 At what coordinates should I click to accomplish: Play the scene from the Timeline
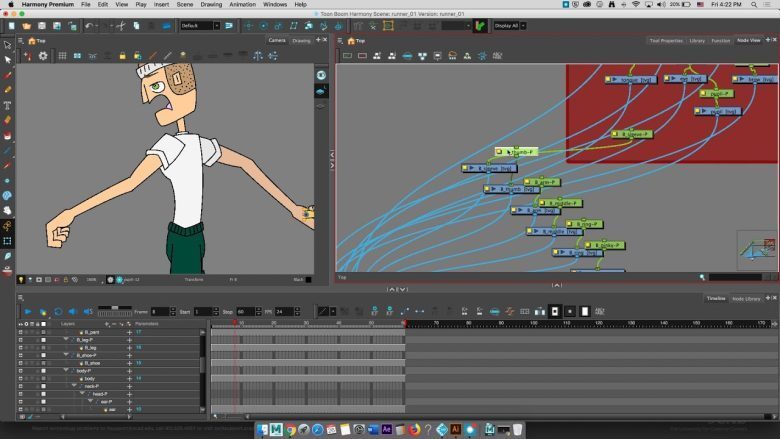point(28,312)
